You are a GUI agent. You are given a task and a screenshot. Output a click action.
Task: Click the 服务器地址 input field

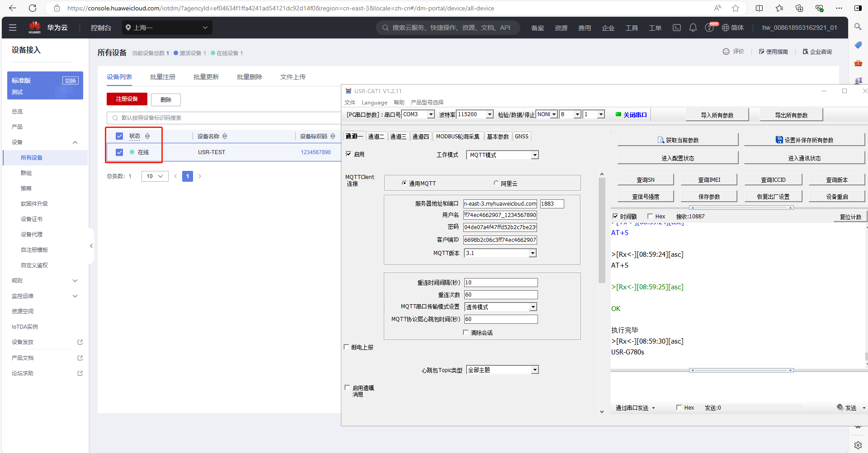pos(500,203)
